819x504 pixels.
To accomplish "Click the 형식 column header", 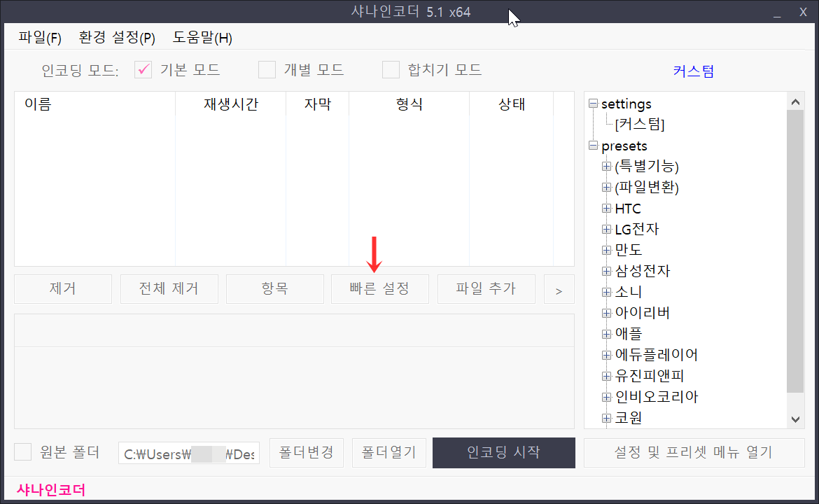I will pos(409,104).
